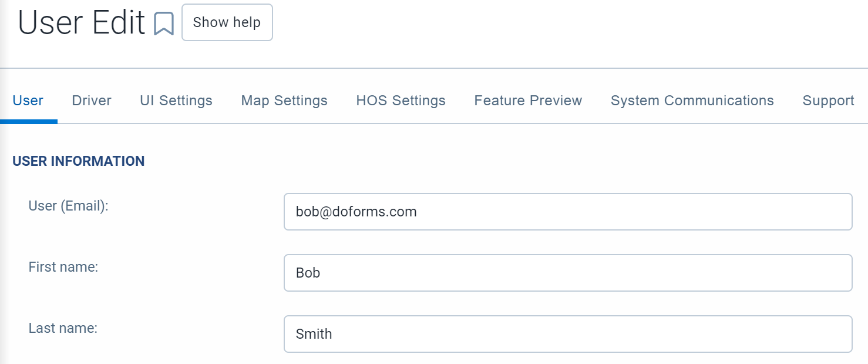Click the USER INFORMATION section heading
Image resolution: width=868 pixels, height=364 pixels.
79,161
